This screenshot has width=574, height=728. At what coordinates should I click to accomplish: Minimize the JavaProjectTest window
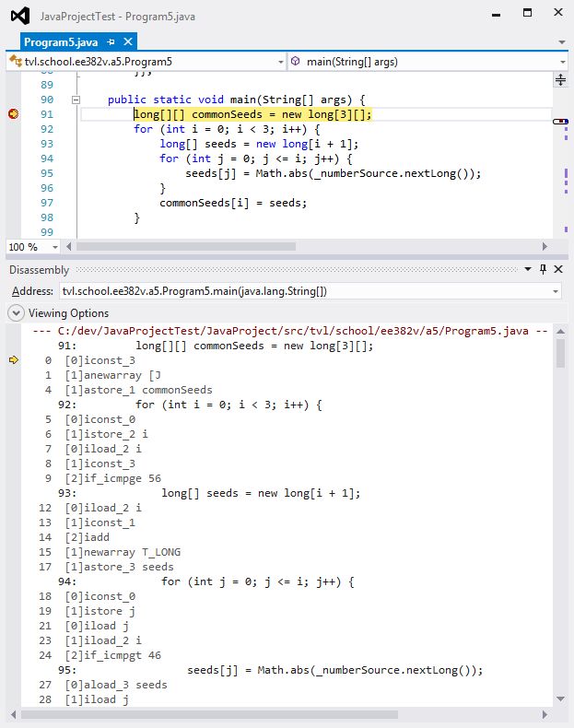point(496,14)
